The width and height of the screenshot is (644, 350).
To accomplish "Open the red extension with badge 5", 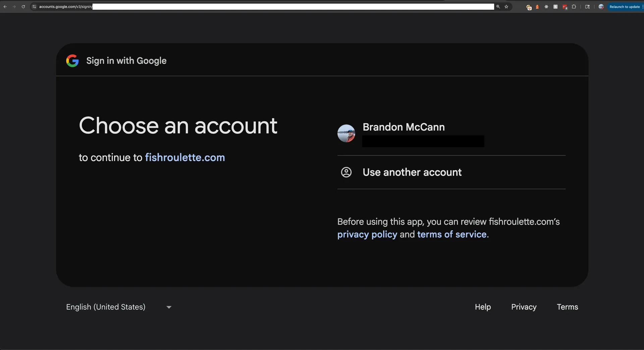I will click(565, 7).
